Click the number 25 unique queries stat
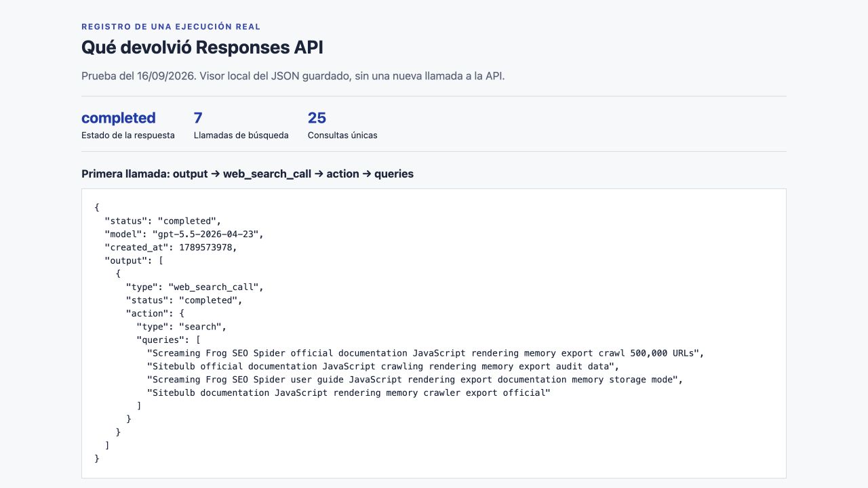This screenshot has width=868, height=488. [x=317, y=118]
